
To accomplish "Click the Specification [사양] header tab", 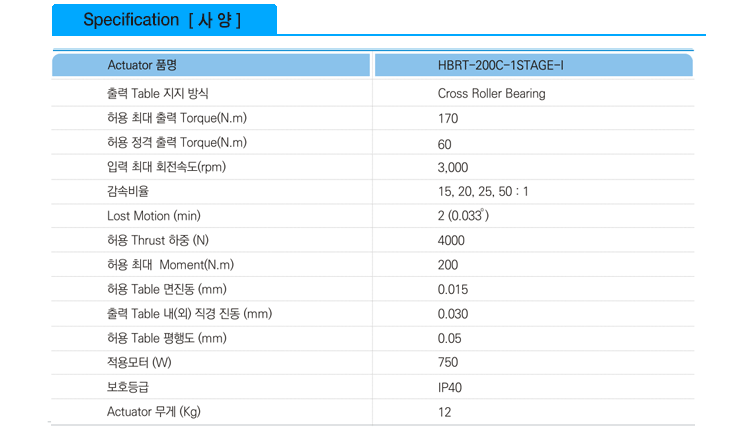I will pos(164,20).
